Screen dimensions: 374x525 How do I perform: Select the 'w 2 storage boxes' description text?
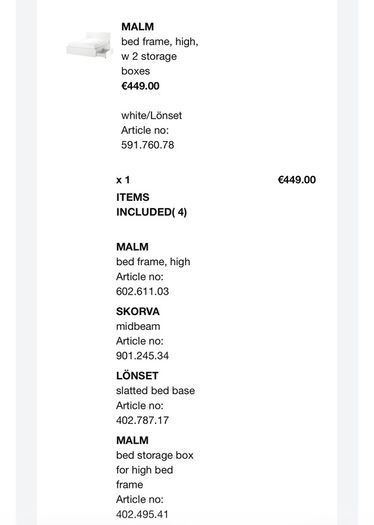click(149, 64)
